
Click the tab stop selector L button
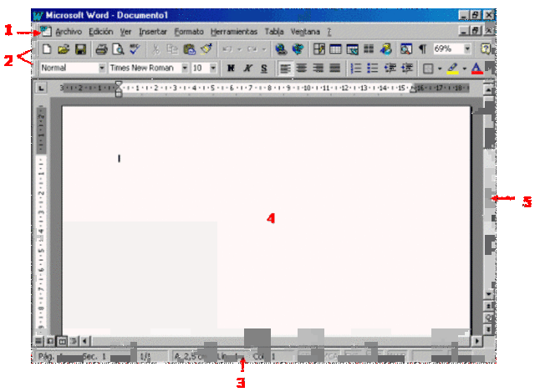coord(41,89)
